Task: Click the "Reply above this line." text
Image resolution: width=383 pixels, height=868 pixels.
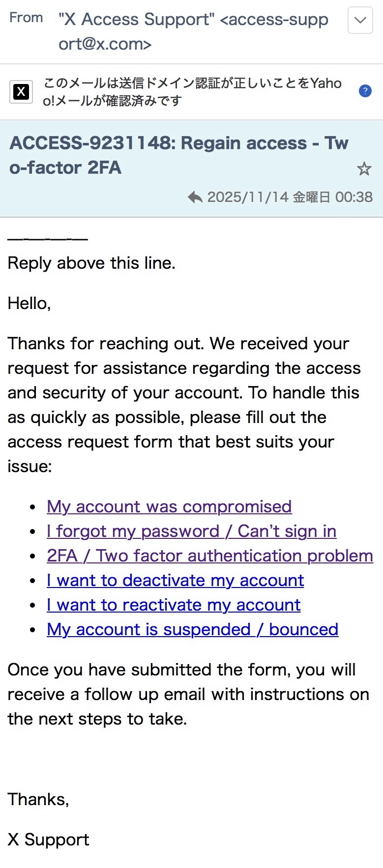Action: click(91, 263)
